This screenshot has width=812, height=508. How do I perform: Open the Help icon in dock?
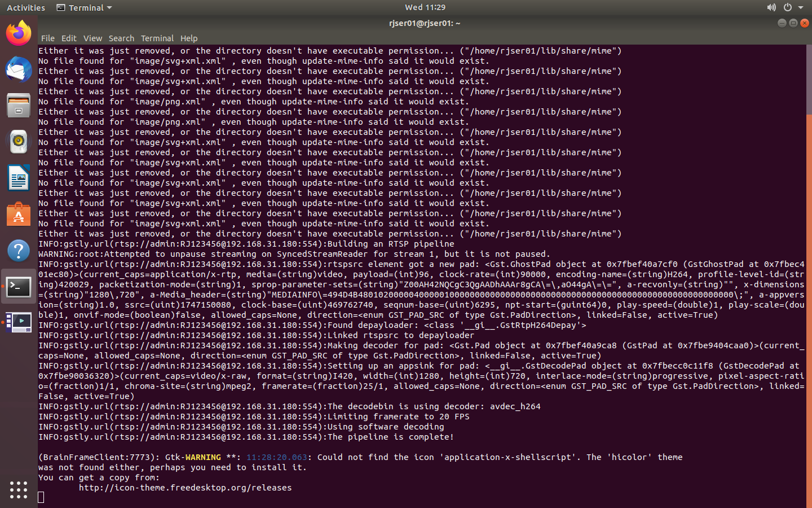coord(19,251)
